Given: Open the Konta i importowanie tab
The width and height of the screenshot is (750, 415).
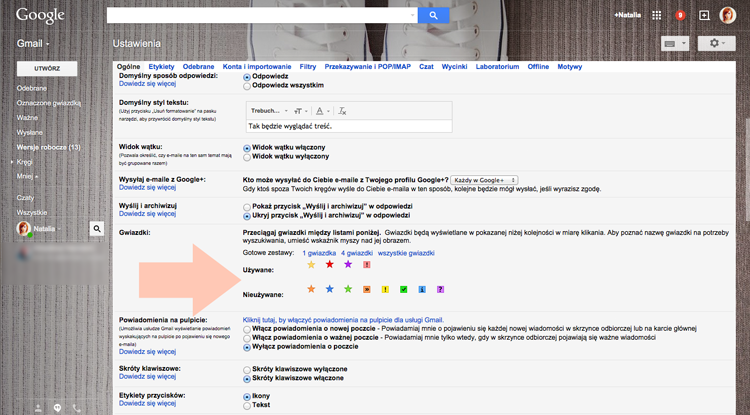Looking at the screenshot, I should click(x=257, y=66).
